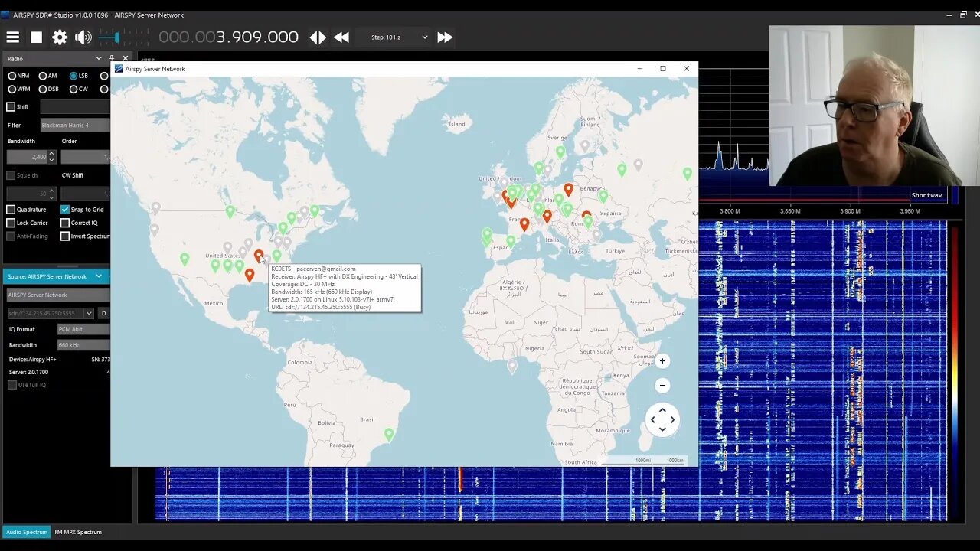Click the Bandwidth 2,400 value field
The image size is (980, 551).
point(28,156)
